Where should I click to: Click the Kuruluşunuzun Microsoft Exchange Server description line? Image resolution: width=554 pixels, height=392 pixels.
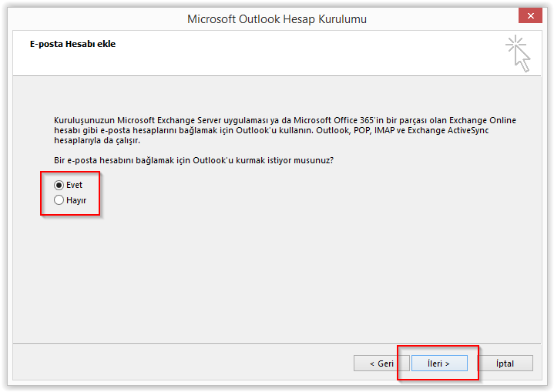(x=285, y=120)
